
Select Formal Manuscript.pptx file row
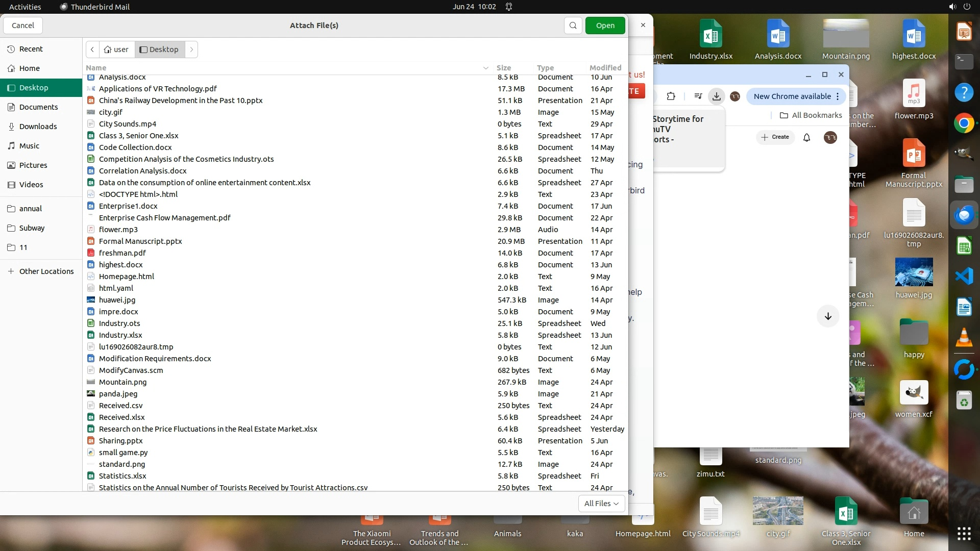(140, 241)
